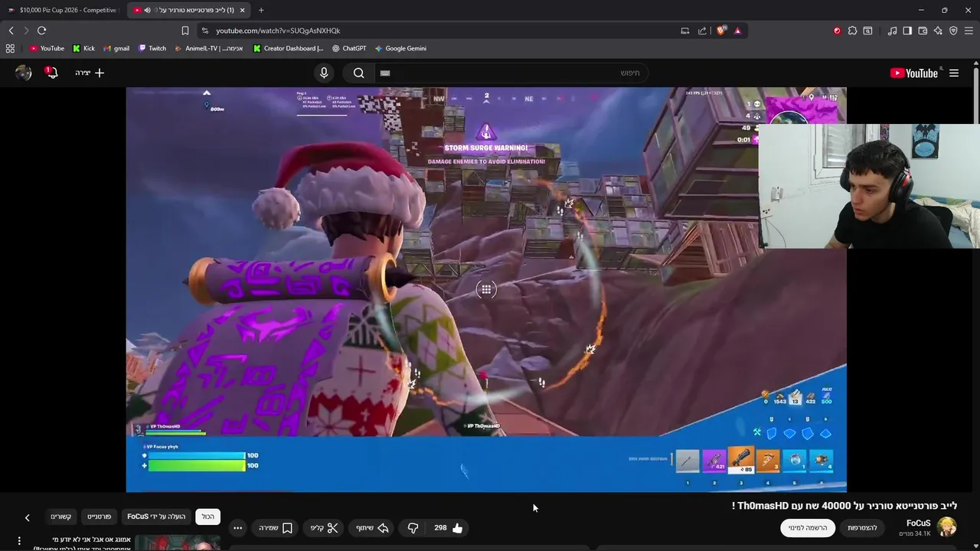980x551 pixels.
Task: Select the 'הועלה על ידי FoCuS' chip
Action: click(x=156, y=517)
